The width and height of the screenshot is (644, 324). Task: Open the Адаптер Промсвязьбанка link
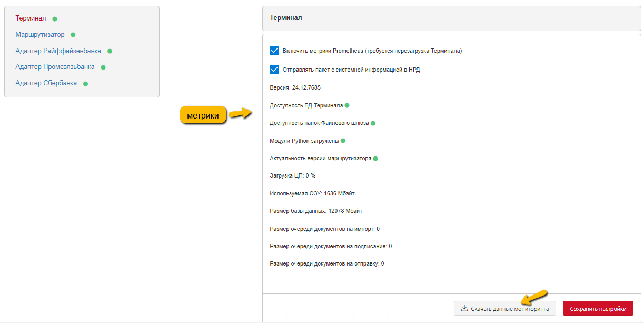click(x=55, y=67)
